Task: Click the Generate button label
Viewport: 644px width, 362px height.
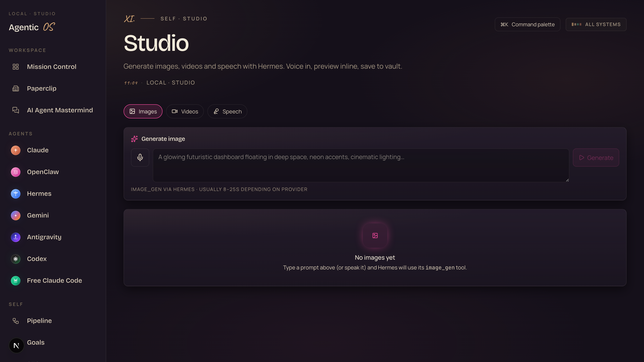Action: pyautogui.click(x=600, y=158)
